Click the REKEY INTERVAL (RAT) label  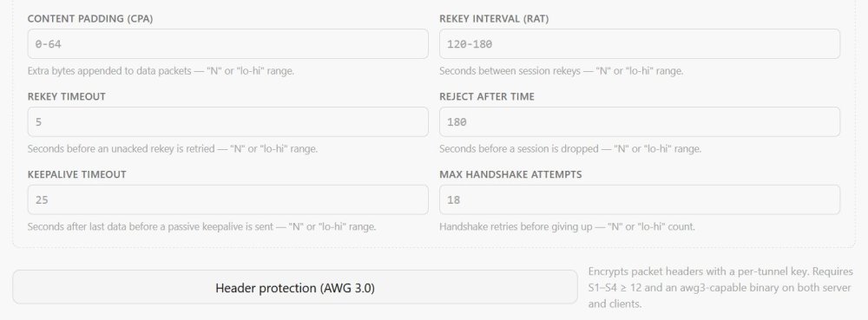[x=495, y=18]
